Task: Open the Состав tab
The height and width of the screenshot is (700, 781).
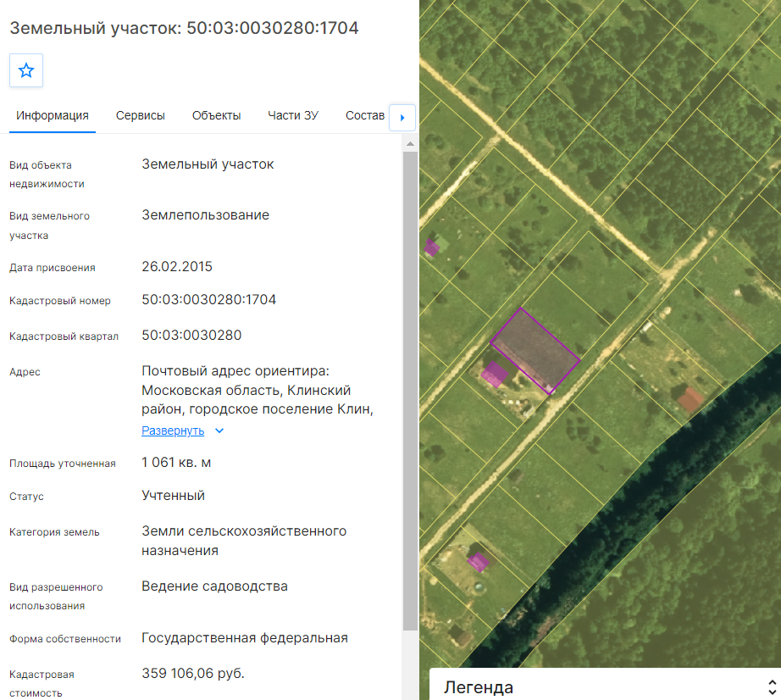Action: click(x=364, y=115)
